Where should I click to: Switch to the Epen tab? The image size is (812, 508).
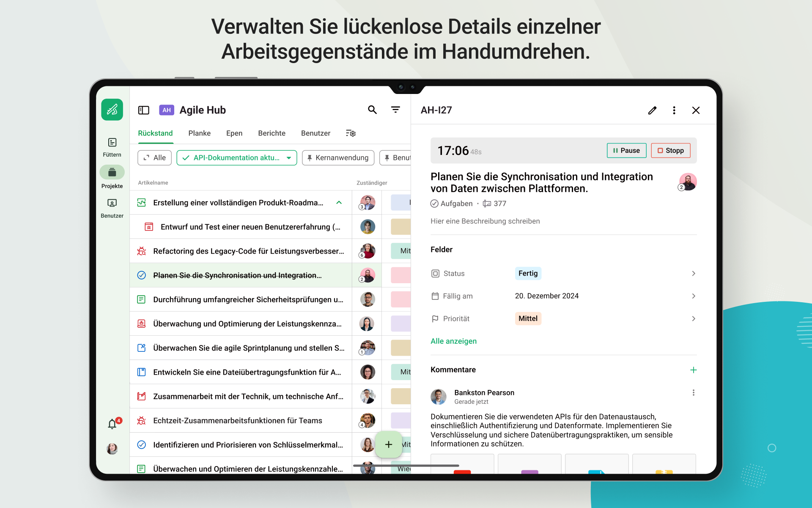coord(234,133)
